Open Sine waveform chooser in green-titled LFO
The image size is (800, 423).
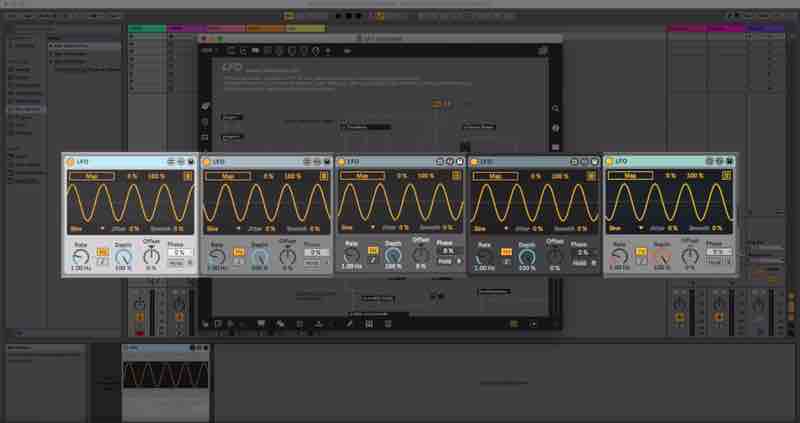click(626, 228)
